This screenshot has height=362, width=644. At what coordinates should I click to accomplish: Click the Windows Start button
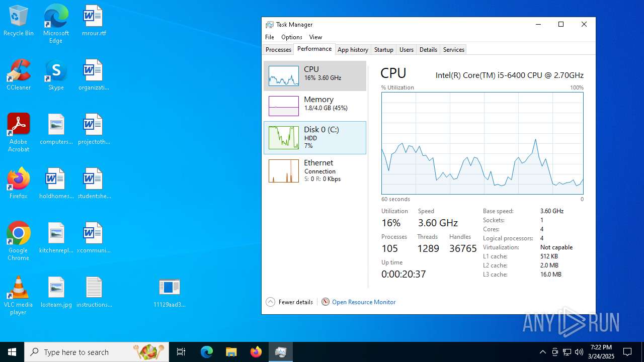[12, 352]
